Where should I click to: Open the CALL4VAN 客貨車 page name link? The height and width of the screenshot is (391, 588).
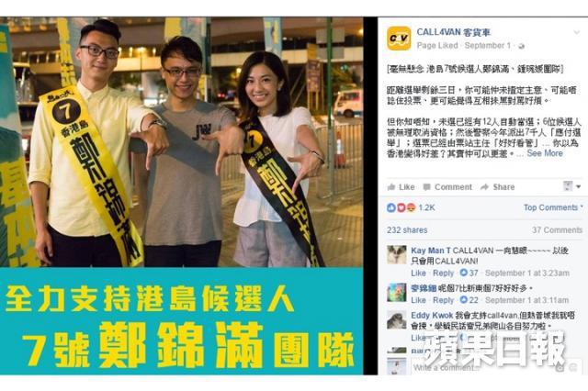454,33
